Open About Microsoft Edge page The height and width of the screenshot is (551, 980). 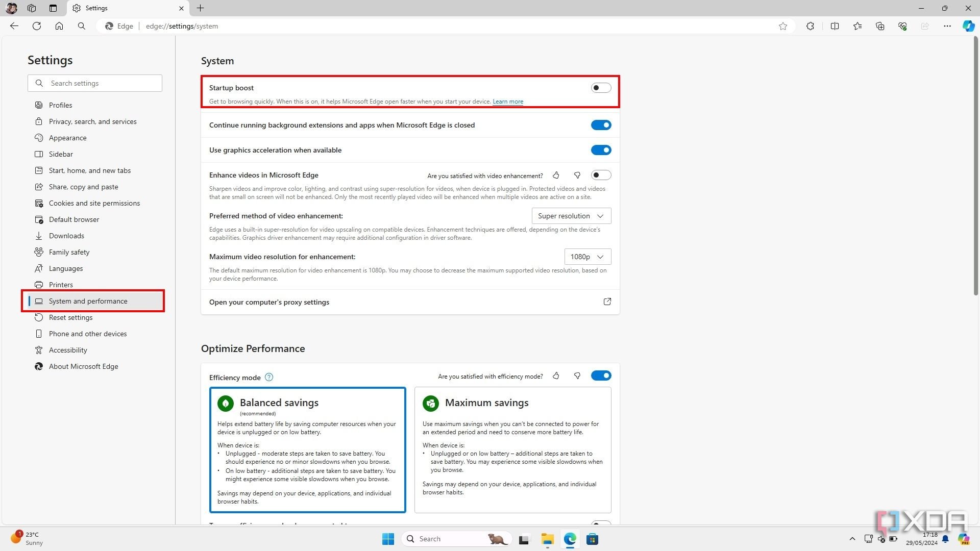pyautogui.click(x=94, y=366)
